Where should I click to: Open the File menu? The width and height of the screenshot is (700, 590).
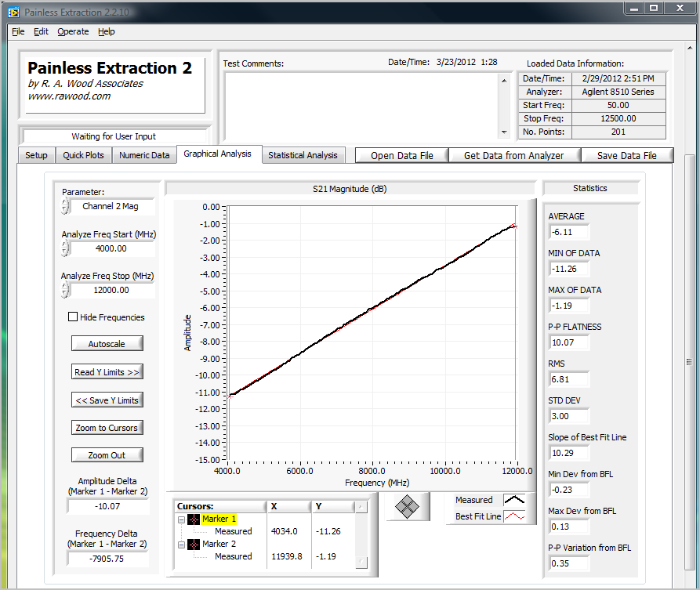click(18, 31)
